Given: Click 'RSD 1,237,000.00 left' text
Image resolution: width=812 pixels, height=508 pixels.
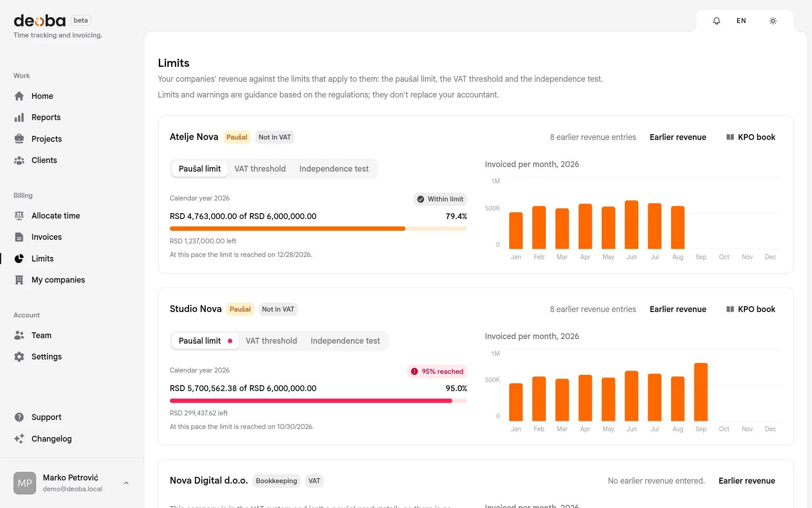Looking at the screenshot, I should [203, 241].
